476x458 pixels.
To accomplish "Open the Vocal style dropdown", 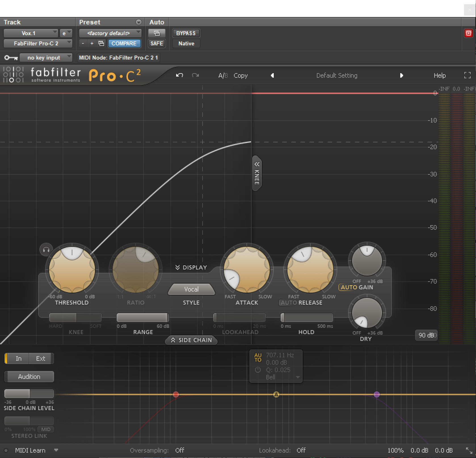I will pyautogui.click(x=191, y=289).
